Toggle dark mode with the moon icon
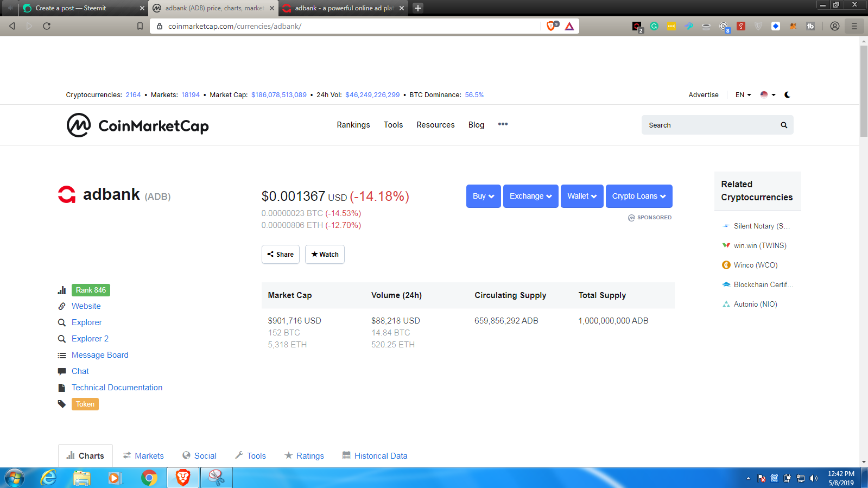Image resolution: width=868 pixels, height=488 pixels. [x=788, y=94]
